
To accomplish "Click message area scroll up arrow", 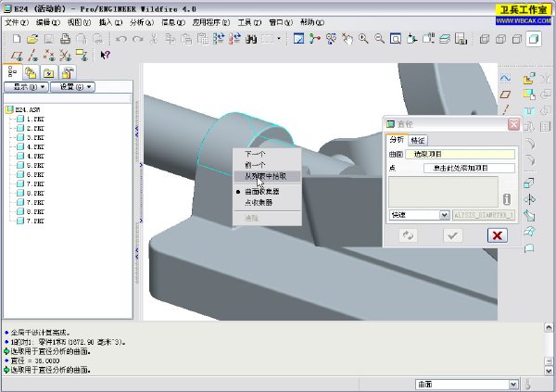I will point(549,327).
